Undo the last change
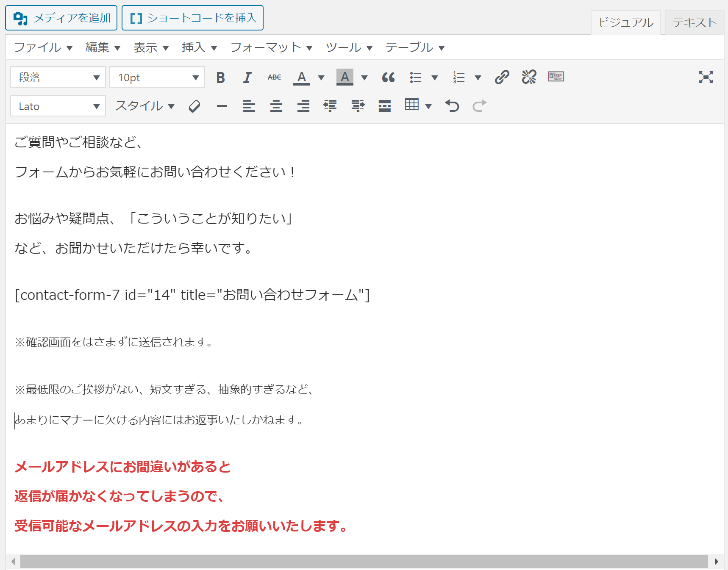 tap(452, 106)
